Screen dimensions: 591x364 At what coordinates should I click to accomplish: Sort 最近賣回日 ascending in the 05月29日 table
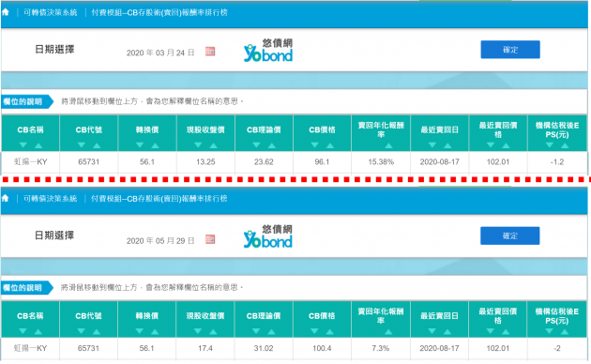click(447, 331)
